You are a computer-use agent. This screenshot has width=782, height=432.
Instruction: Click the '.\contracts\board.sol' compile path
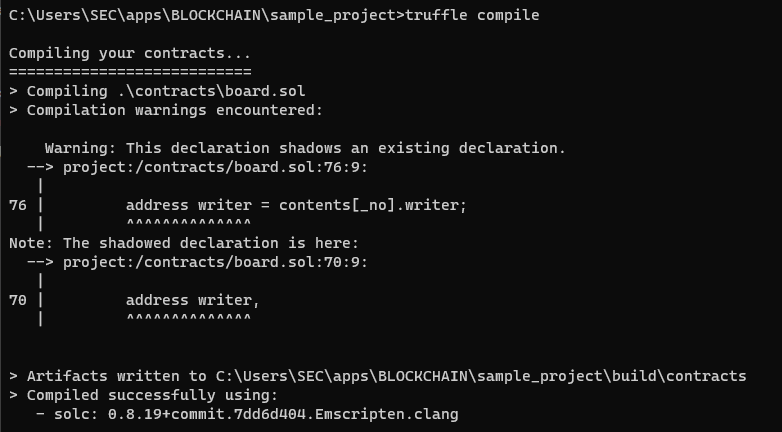(x=211, y=91)
